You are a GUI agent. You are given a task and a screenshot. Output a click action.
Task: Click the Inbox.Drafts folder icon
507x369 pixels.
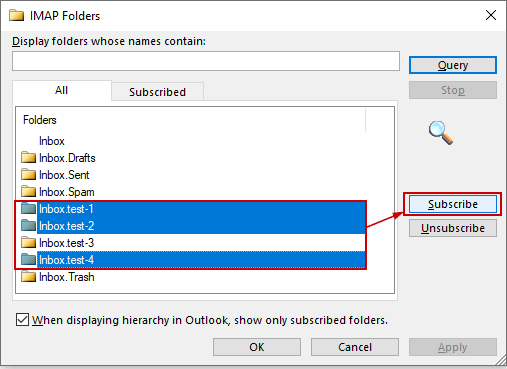click(28, 157)
